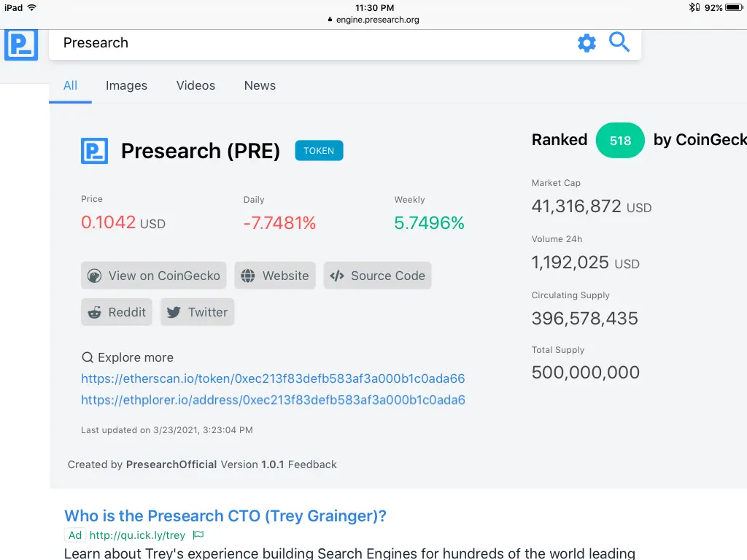Open 'Who is the Presearch CTO' result
Viewport: 747px width, 560px height.
click(225, 516)
